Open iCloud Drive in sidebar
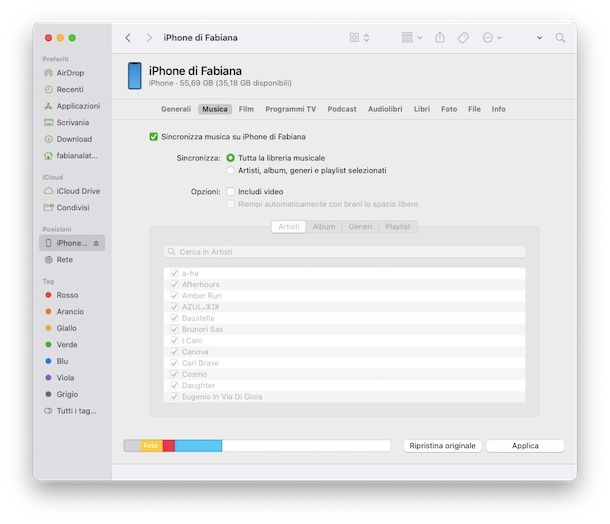This screenshot has width=610, height=524. coord(72,191)
